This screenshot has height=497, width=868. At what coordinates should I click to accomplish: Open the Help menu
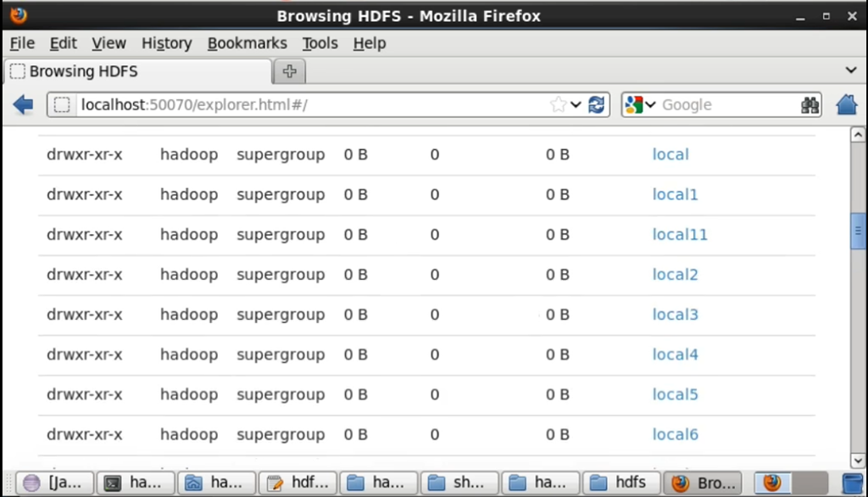point(370,43)
